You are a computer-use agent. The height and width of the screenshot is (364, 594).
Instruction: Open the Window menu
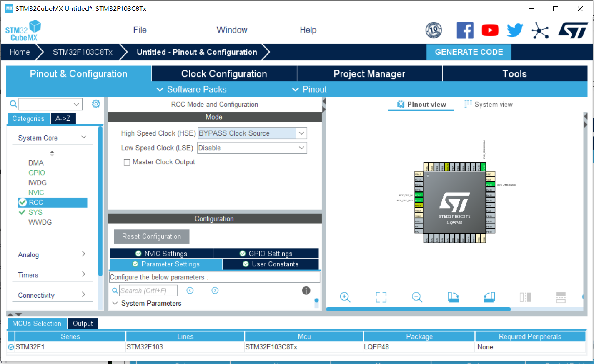232,30
